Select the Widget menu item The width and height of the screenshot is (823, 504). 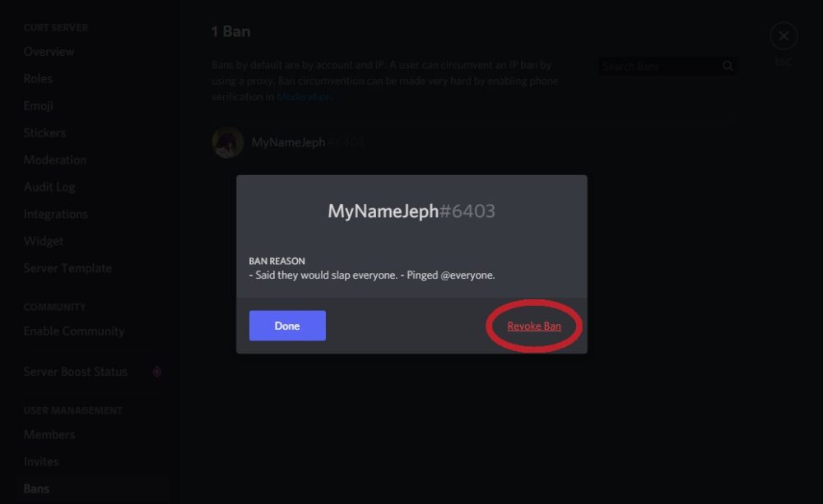pos(44,242)
